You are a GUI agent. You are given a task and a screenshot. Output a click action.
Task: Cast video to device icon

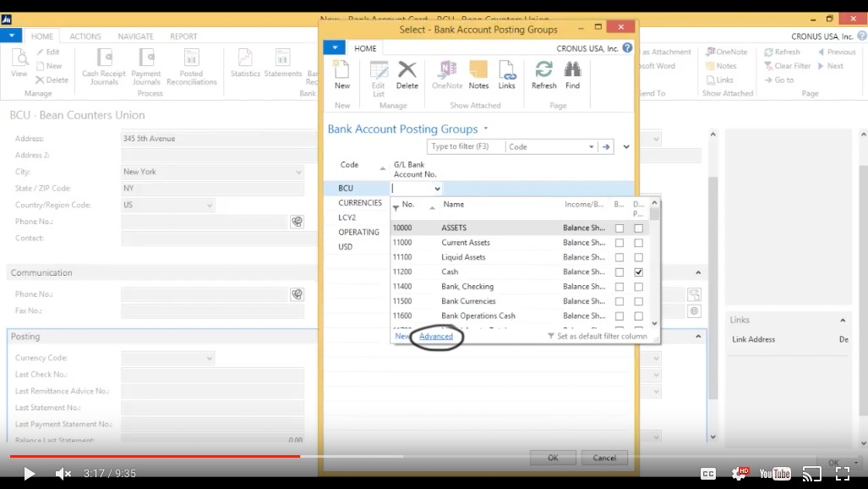tap(812, 474)
